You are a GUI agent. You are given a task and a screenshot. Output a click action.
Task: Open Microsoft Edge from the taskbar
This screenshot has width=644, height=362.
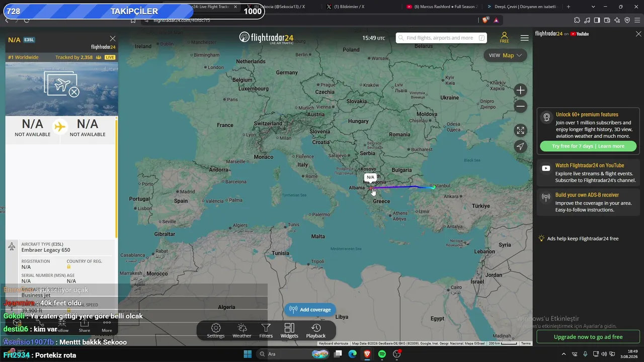(353, 354)
